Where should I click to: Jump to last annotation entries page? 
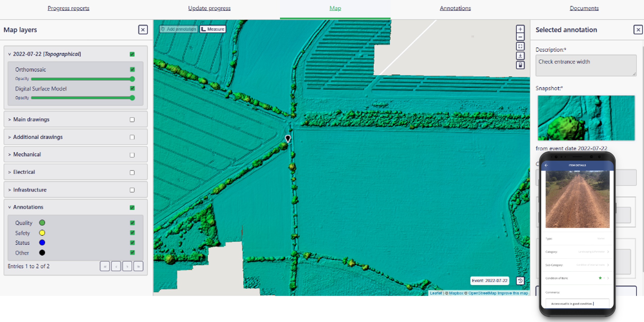click(138, 266)
